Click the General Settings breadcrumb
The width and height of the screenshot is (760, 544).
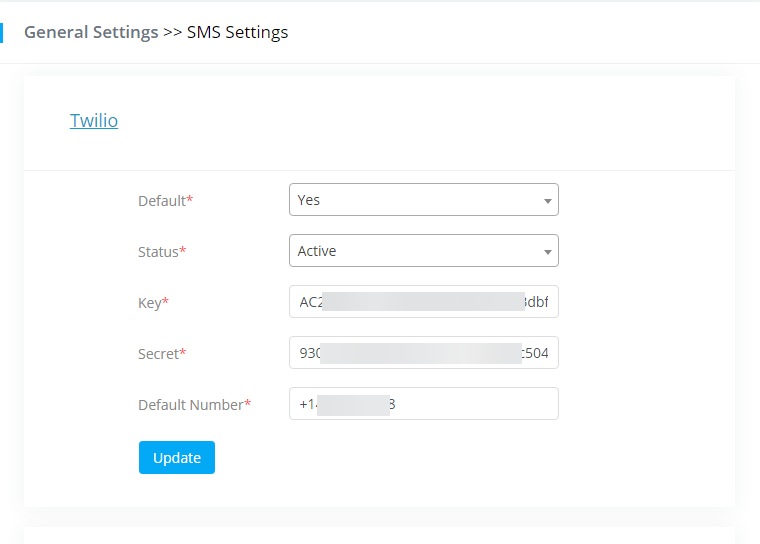(91, 32)
